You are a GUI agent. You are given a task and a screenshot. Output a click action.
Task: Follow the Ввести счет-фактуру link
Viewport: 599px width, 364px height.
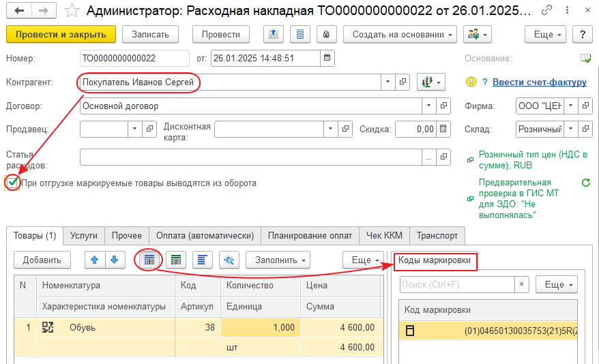(539, 82)
